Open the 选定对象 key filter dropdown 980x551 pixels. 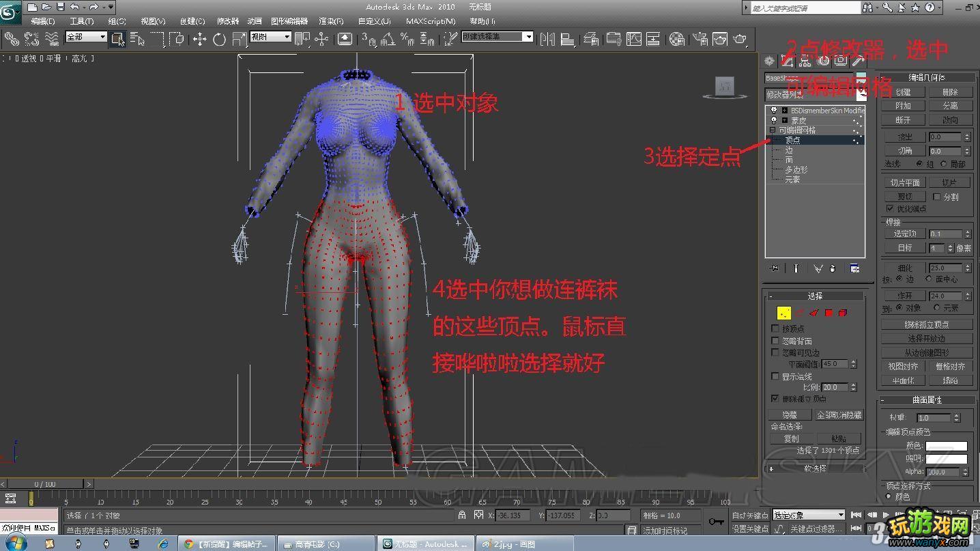click(807, 515)
